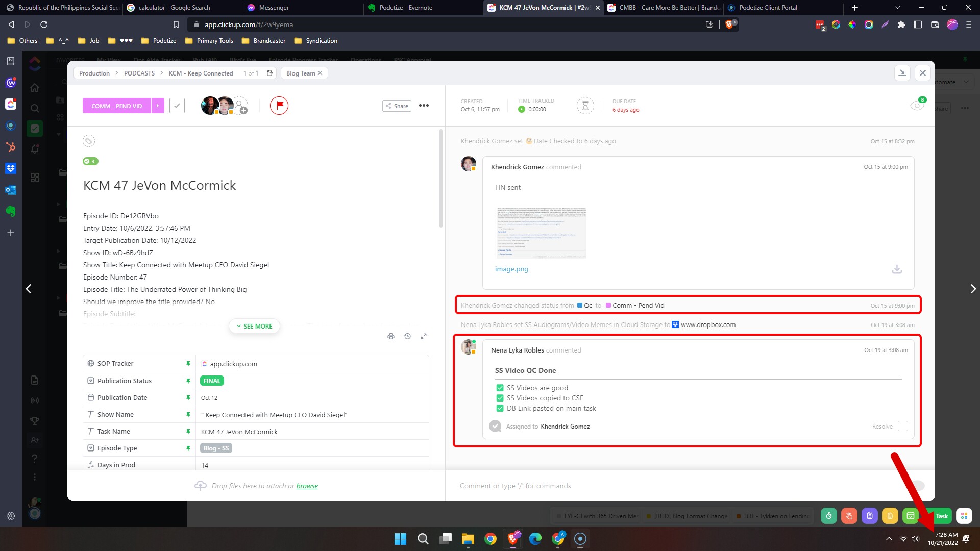
Task: Open the next-status arrow beside COMM - PEND VID
Action: 158,106
